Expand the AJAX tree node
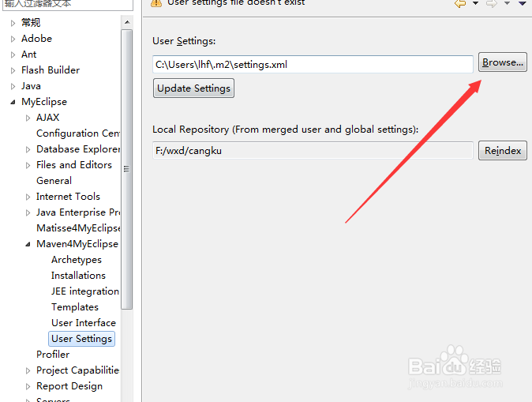The width and height of the screenshot is (532, 402). pos(28,118)
